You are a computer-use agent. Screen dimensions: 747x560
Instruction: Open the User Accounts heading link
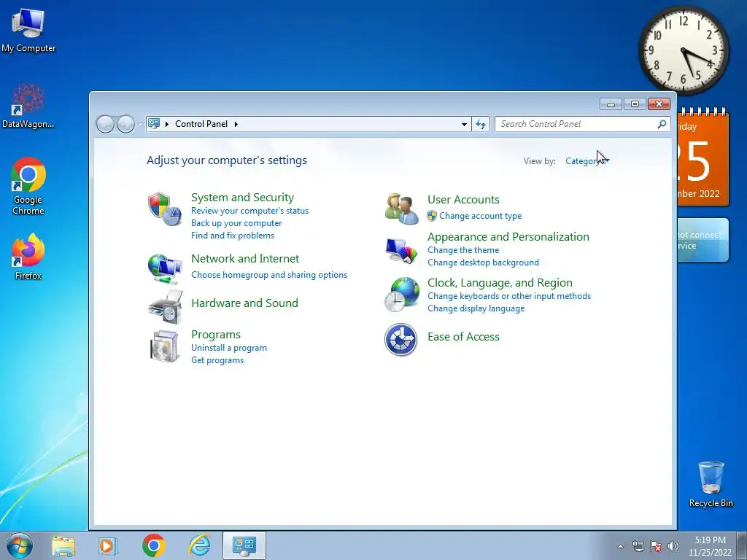coord(463,200)
